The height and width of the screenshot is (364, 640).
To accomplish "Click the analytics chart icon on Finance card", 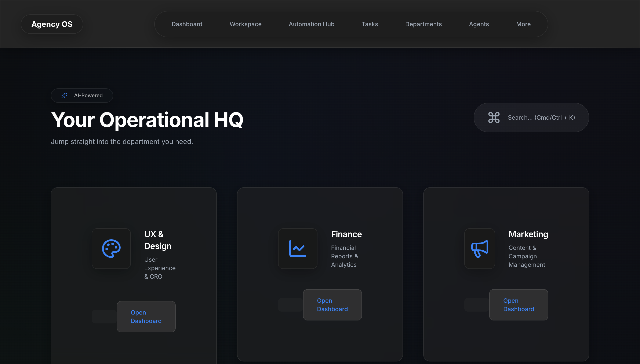I will click(297, 249).
